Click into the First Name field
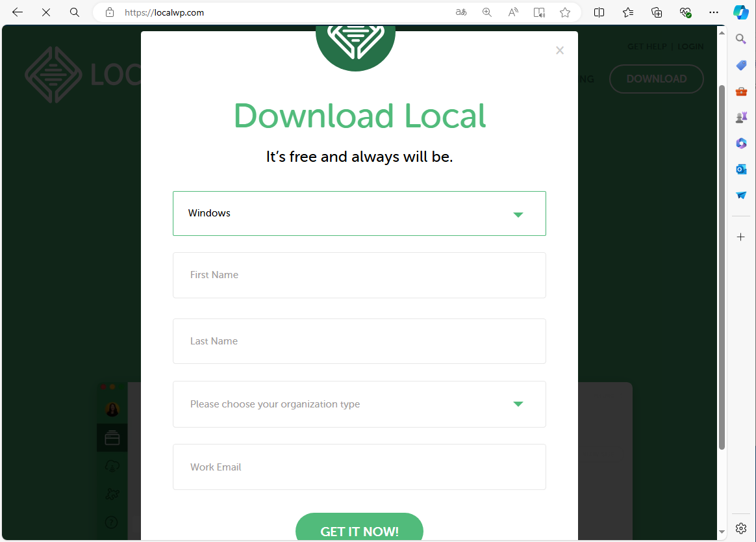Screen dimensions: 756x542 click(x=359, y=275)
